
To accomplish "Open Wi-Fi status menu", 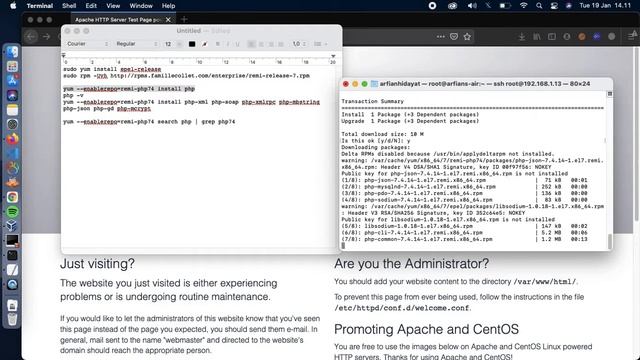I will coord(524,6).
